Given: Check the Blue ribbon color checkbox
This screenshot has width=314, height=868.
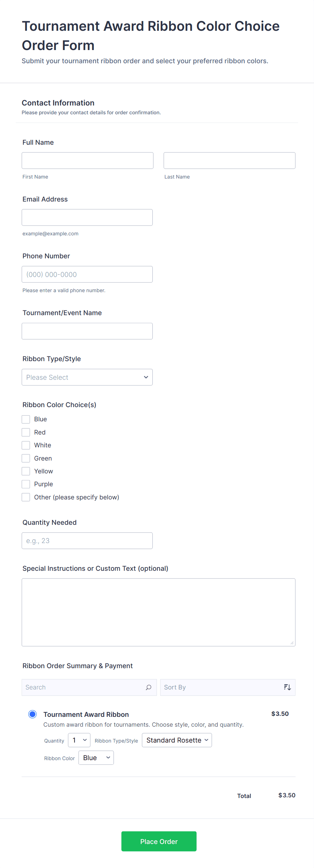Looking at the screenshot, I should (x=26, y=419).
